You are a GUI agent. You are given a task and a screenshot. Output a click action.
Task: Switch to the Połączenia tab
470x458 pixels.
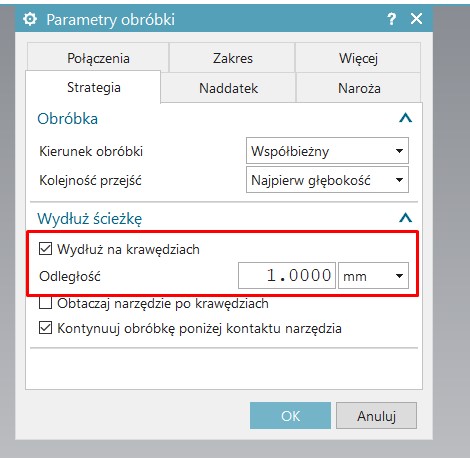[98, 58]
